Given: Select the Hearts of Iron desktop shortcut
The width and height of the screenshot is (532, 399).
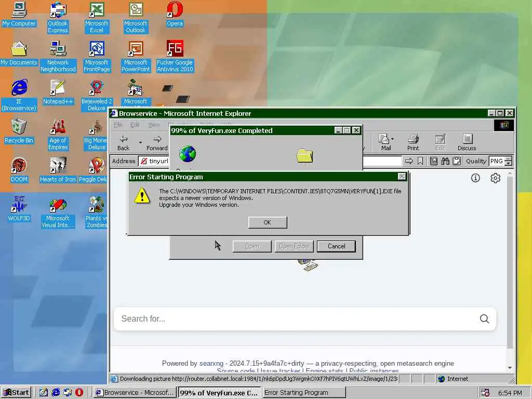Looking at the screenshot, I should pyautogui.click(x=58, y=170).
